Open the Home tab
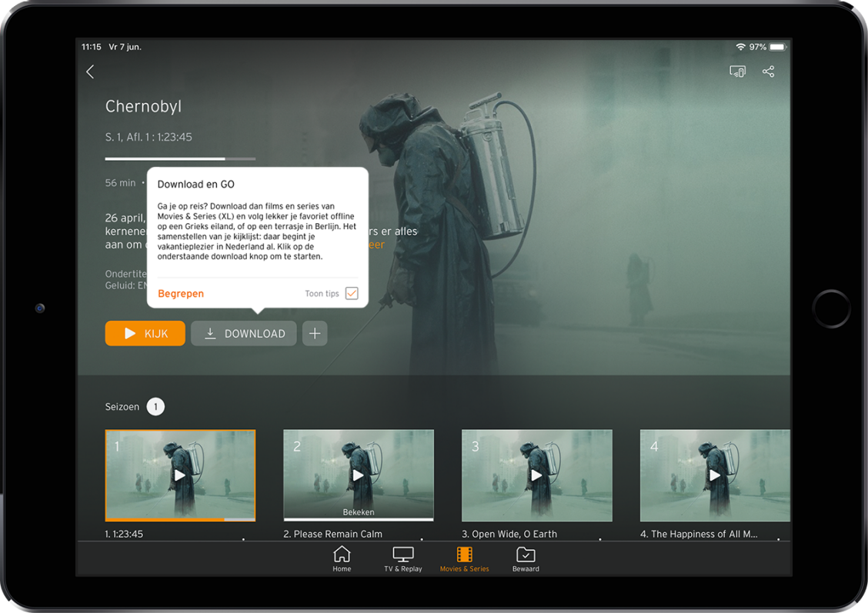This screenshot has height=613, width=868. [x=342, y=559]
